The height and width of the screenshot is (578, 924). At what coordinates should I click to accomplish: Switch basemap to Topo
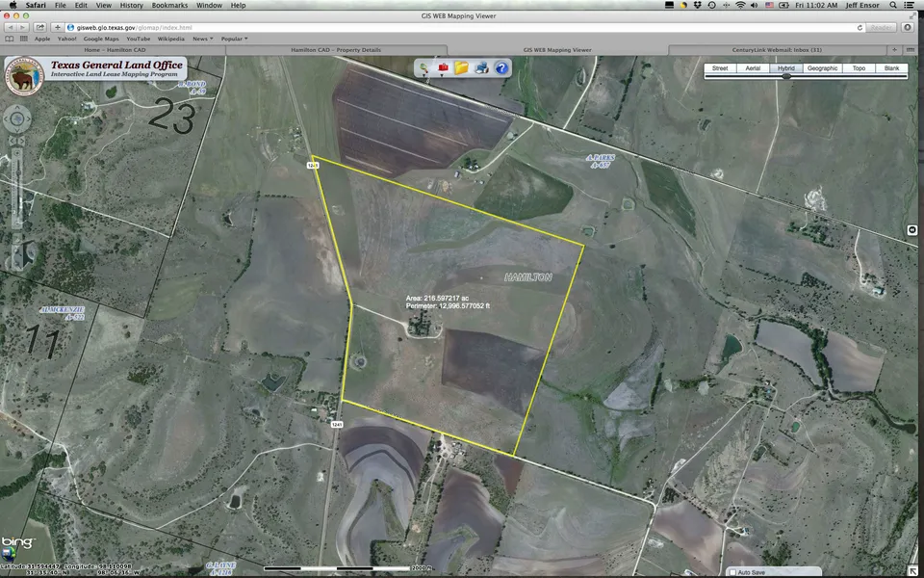859,68
